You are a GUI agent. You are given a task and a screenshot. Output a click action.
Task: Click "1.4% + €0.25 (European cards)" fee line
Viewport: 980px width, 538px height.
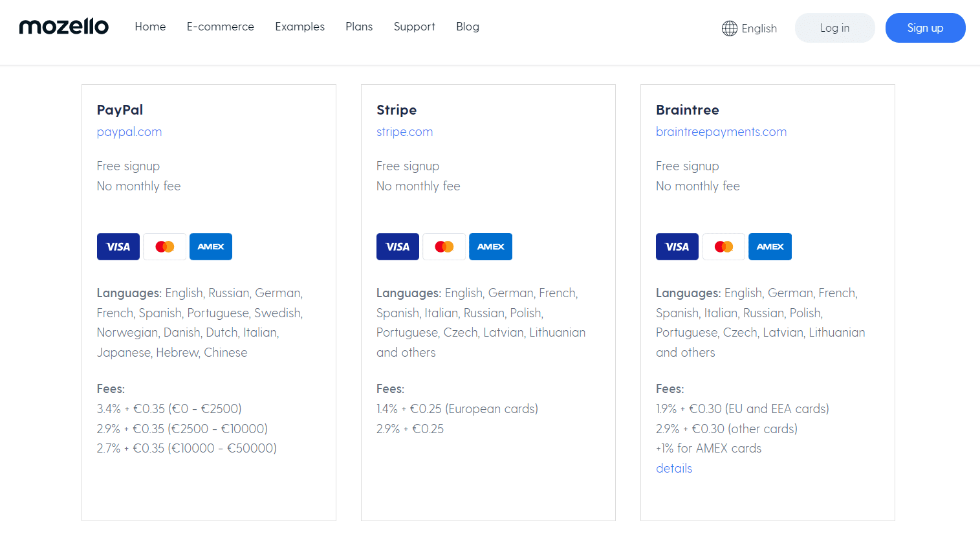point(457,409)
